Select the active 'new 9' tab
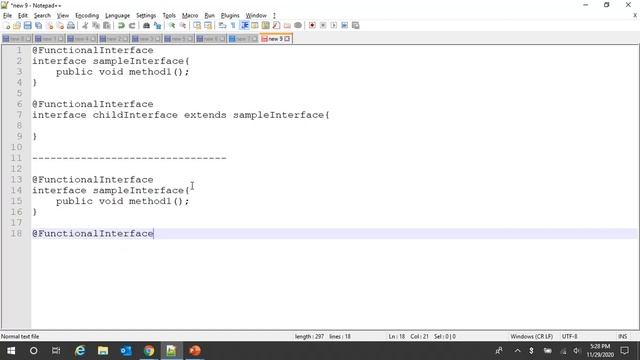This screenshot has height=360, width=640. point(276,39)
